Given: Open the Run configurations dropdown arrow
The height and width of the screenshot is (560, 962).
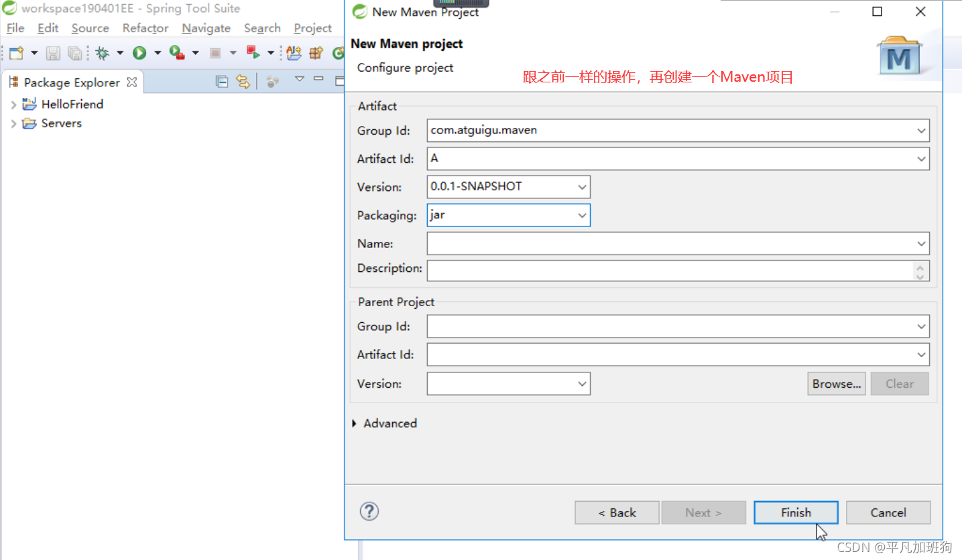Looking at the screenshot, I should pyautogui.click(x=158, y=53).
